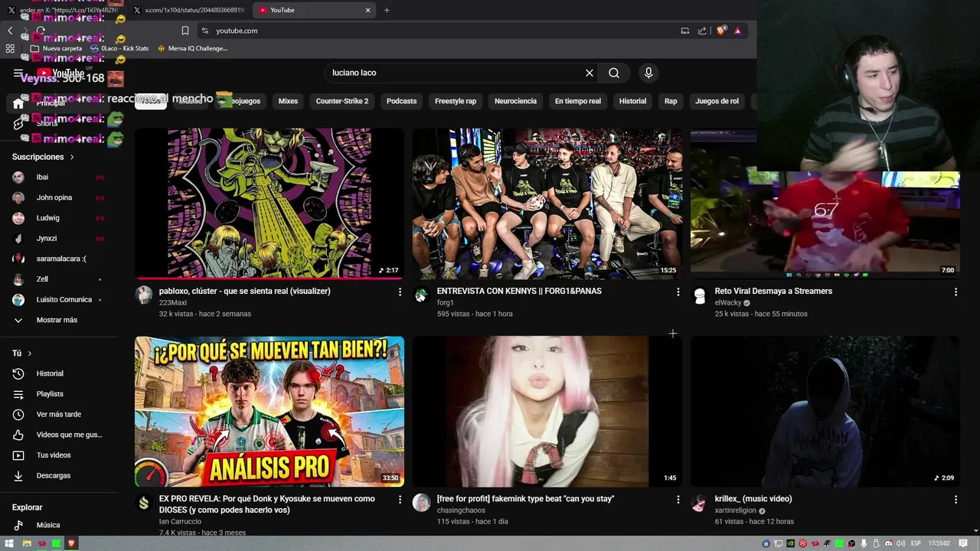Screen dimensions: 980x551
Task: Open Mensa IQ Challenge bookmark
Action: tap(192, 48)
